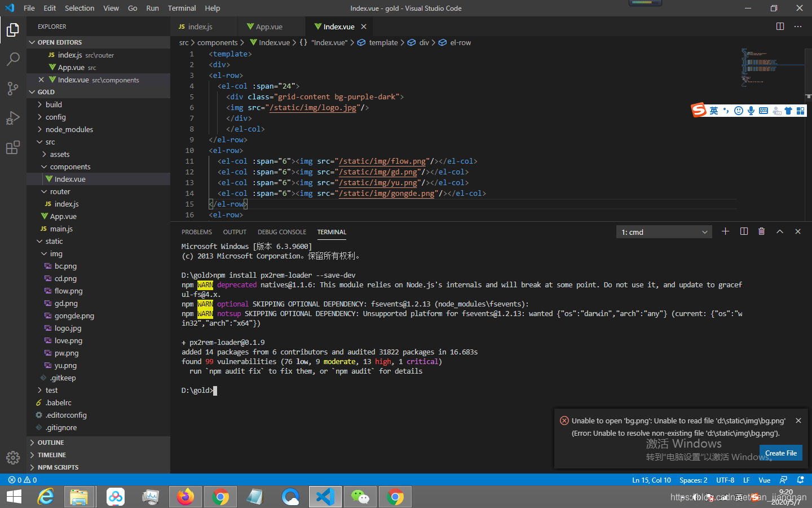The width and height of the screenshot is (812, 508).
Task: Expand the node_modules folder
Action: (x=98, y=129)
